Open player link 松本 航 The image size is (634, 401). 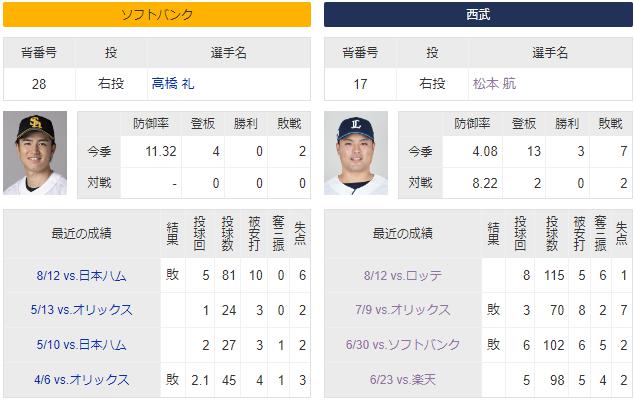[494, 84]
